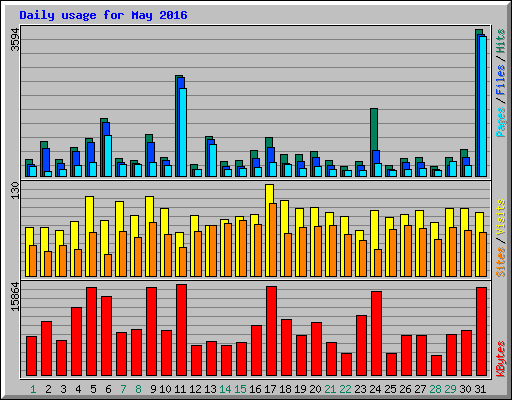Select the 'Pages' legend label
This screenshot has height=400, width=512.
click(x=501, y=122)
